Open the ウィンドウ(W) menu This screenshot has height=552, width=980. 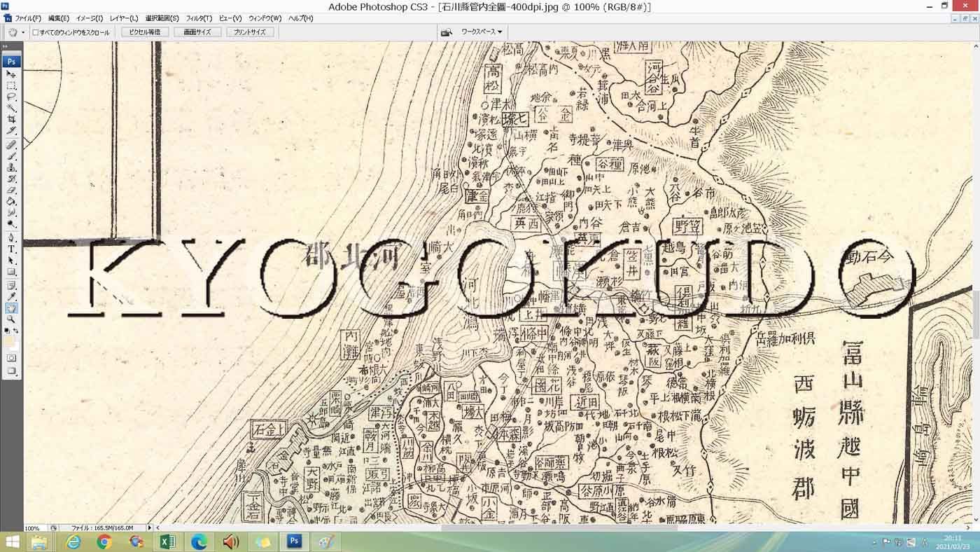265,18
